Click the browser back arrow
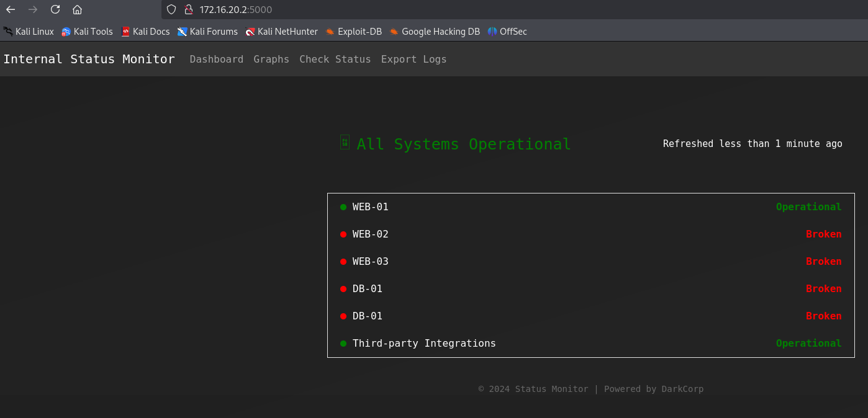 click(11, 9)
